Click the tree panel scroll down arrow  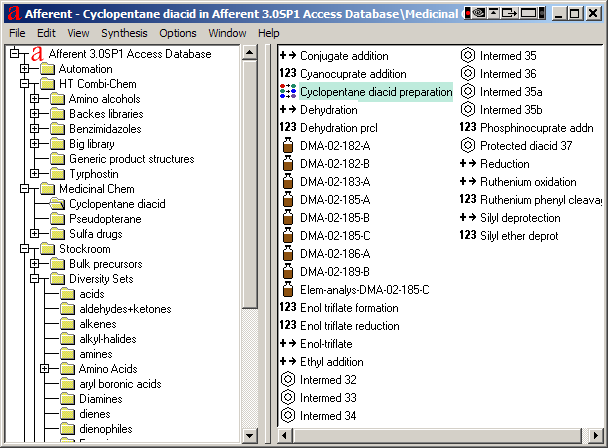click(x=249, y=435)
